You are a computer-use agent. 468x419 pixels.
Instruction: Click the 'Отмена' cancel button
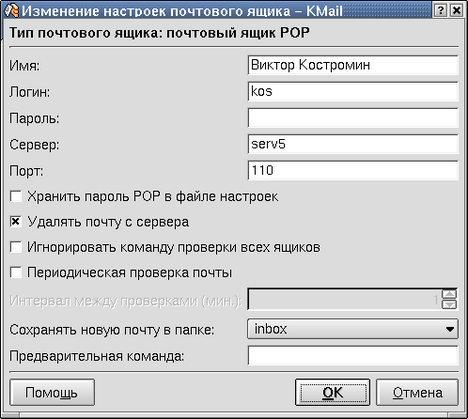coord(417,392)
